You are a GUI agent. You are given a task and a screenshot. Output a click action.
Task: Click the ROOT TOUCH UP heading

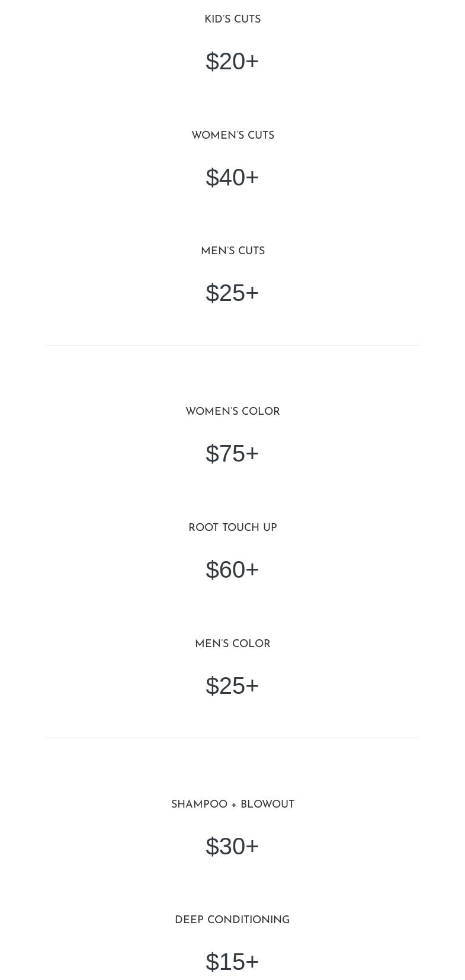tap(233, 528)
